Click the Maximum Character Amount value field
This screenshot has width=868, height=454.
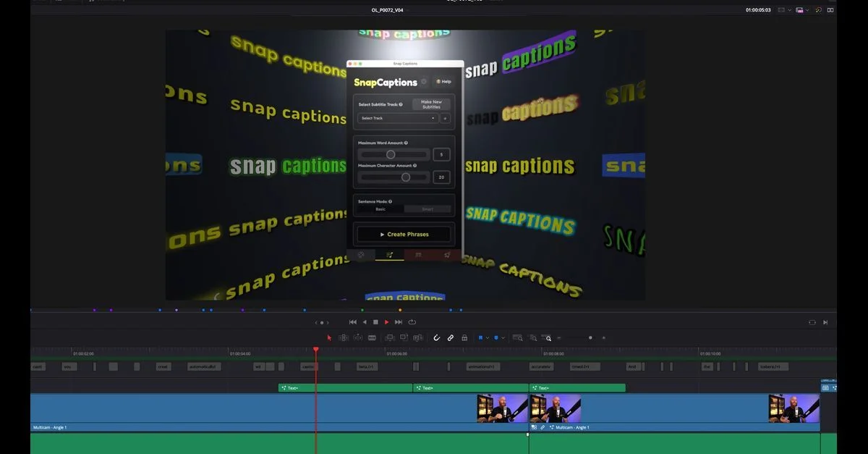click(442, 177)
